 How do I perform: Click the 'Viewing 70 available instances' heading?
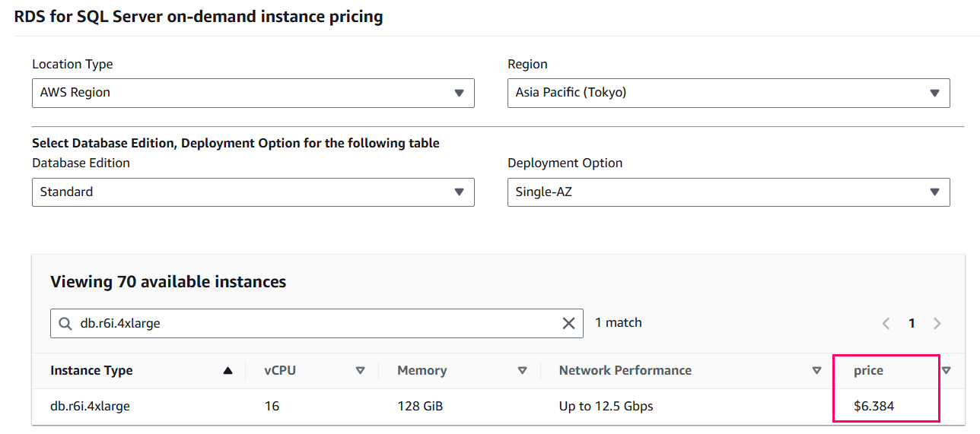tap(168, 282)
